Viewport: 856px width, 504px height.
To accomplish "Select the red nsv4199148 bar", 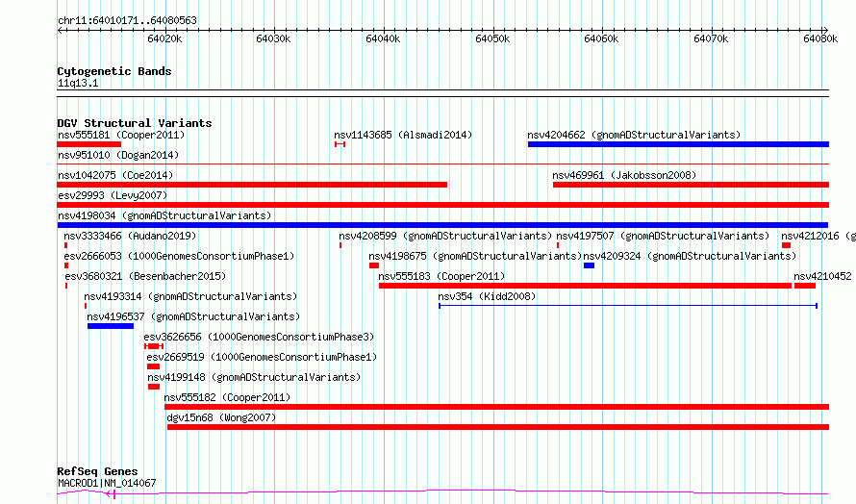I will click(x=154, y=387).
